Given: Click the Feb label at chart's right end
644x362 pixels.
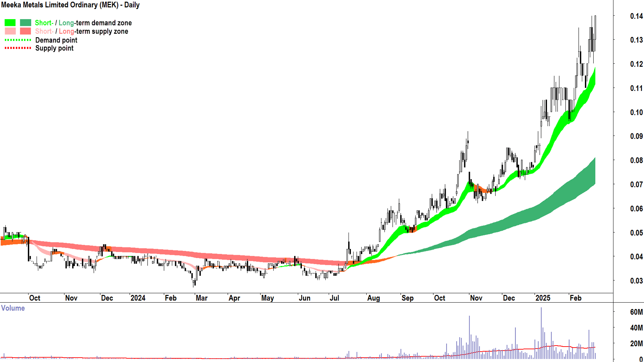Looking at the screenshot, I should coord(576,298).
